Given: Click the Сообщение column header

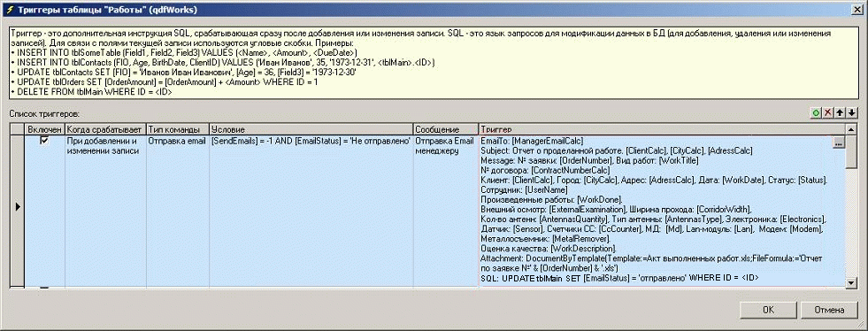Looking at the screenshot, I should [446, 129].
